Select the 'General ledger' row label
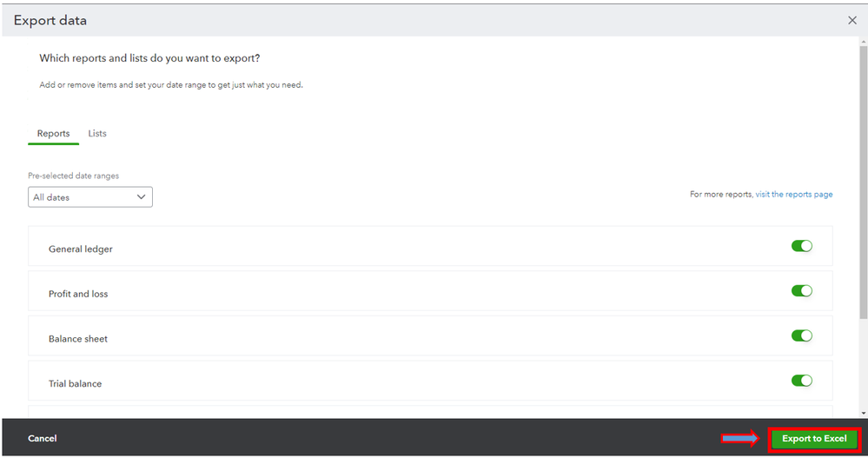Screen dimensions: 868x458 80,249
